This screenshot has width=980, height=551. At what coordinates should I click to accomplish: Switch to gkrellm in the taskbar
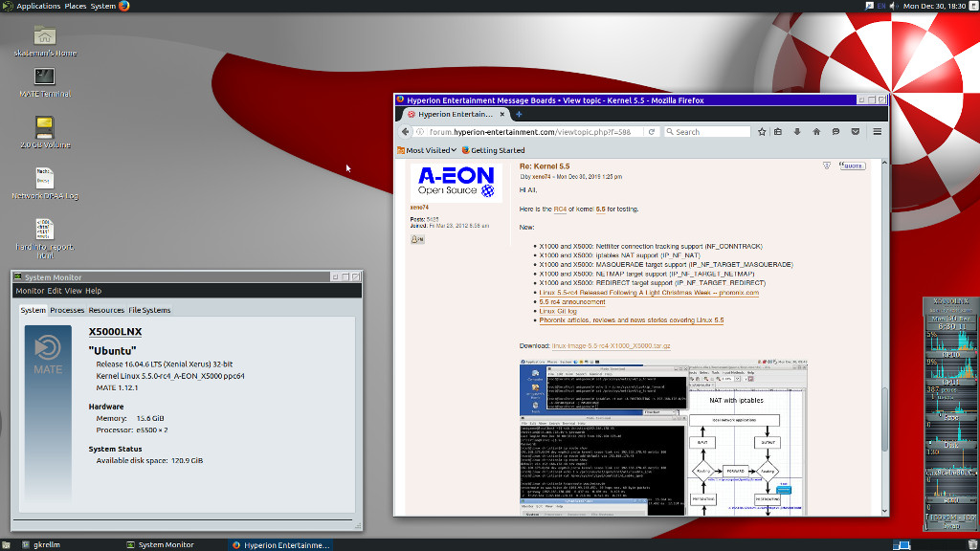42,544
